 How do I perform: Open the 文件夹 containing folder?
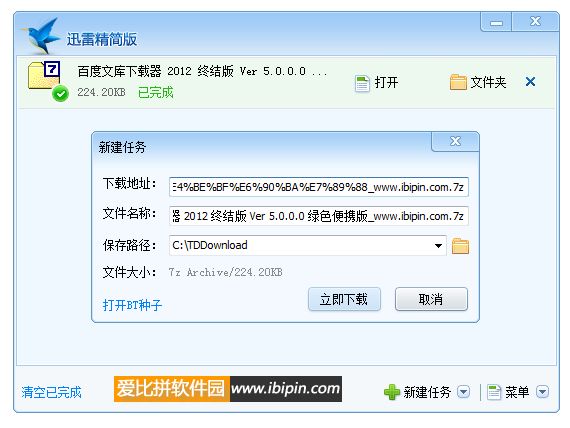point(478,82)
